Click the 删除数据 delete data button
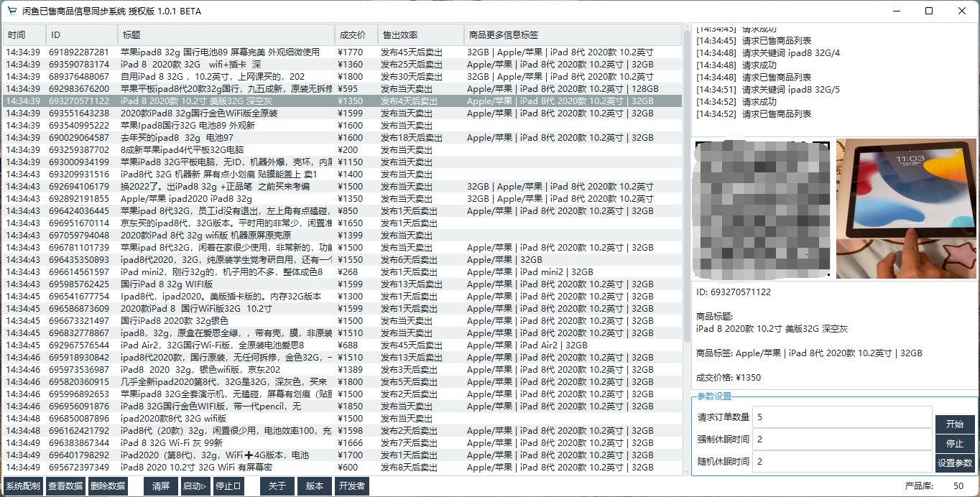This screenshot has width=980, height=497. coord(108,486)
